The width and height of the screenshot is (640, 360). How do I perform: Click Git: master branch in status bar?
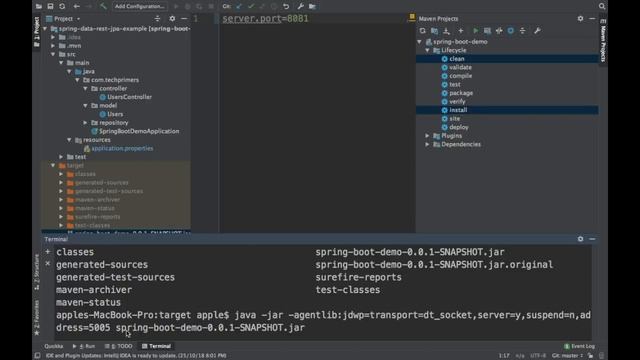(x=567, y=356)
